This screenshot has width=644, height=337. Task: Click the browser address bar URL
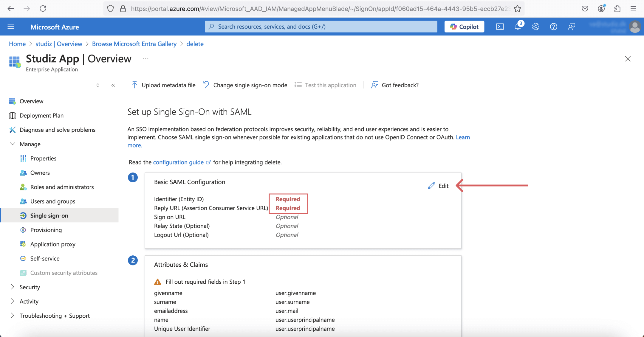(x=321, y=9)
